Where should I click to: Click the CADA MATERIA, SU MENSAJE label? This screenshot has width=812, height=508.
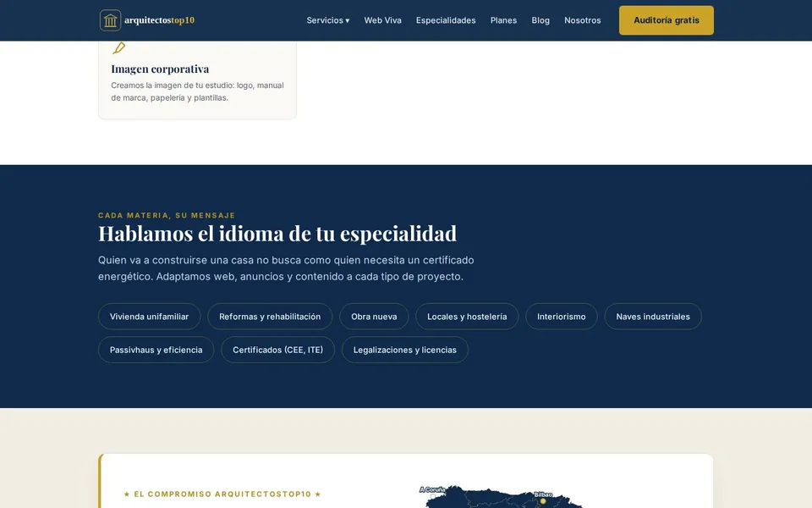pyautogui.click(x=167, y=215)
